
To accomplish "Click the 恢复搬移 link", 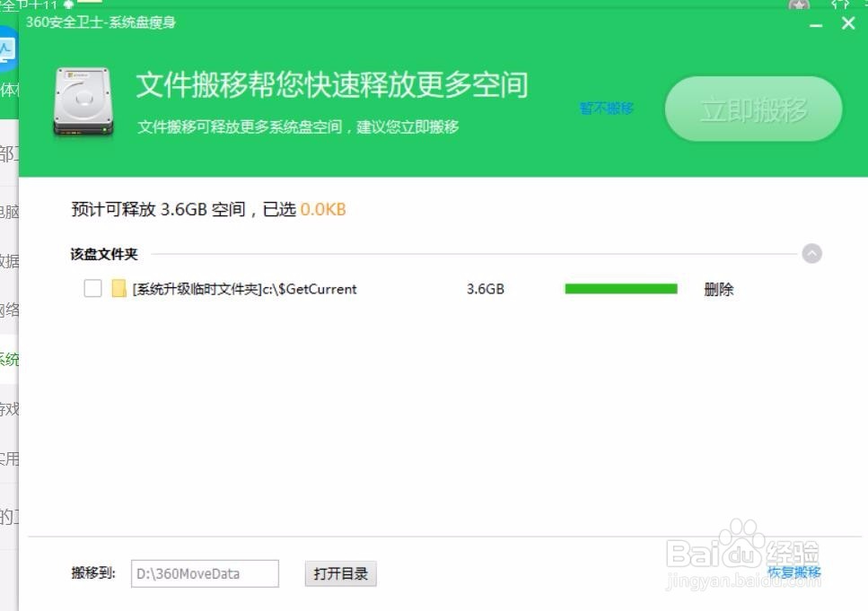I will pyautogui.click(x=793, y=572).
